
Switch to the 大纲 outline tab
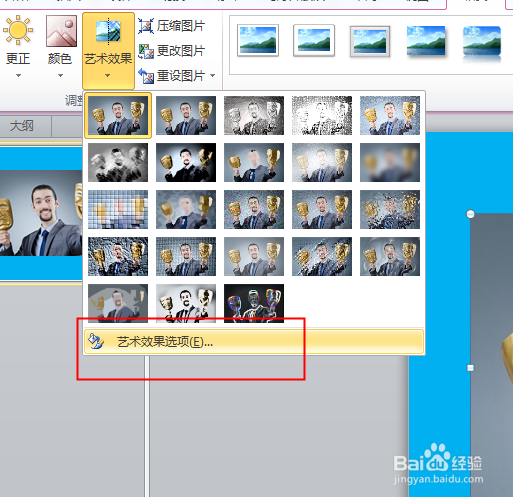(22, 126)
